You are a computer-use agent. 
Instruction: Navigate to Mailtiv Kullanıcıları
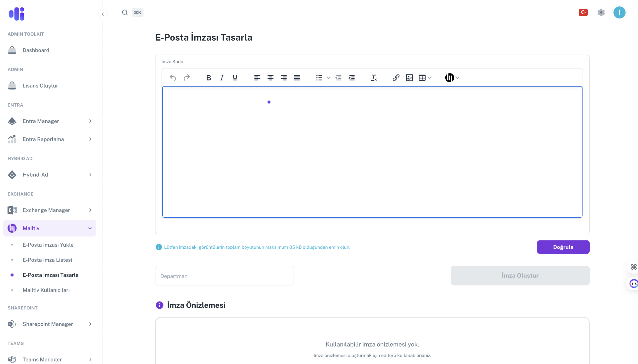46,290
